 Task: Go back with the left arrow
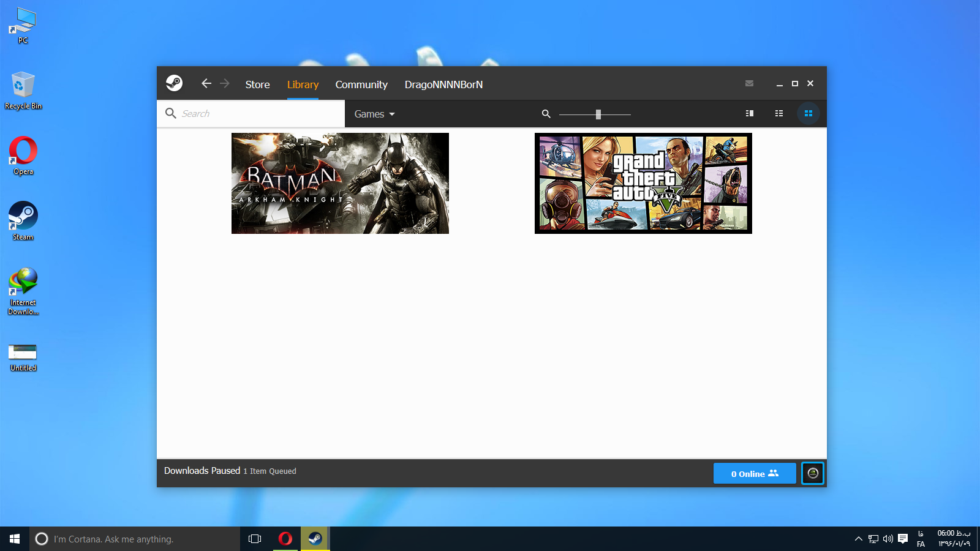pos(206,83)
